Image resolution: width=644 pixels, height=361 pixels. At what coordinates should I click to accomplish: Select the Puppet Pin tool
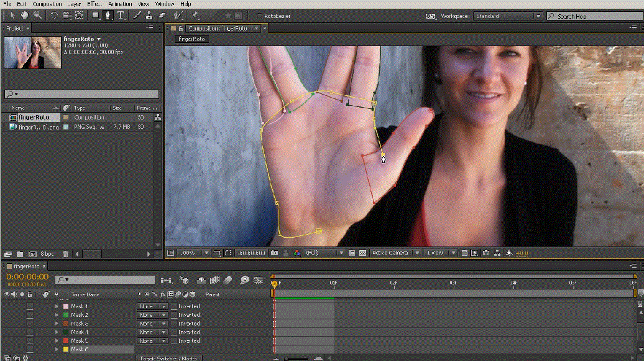[x=195, y=16]
